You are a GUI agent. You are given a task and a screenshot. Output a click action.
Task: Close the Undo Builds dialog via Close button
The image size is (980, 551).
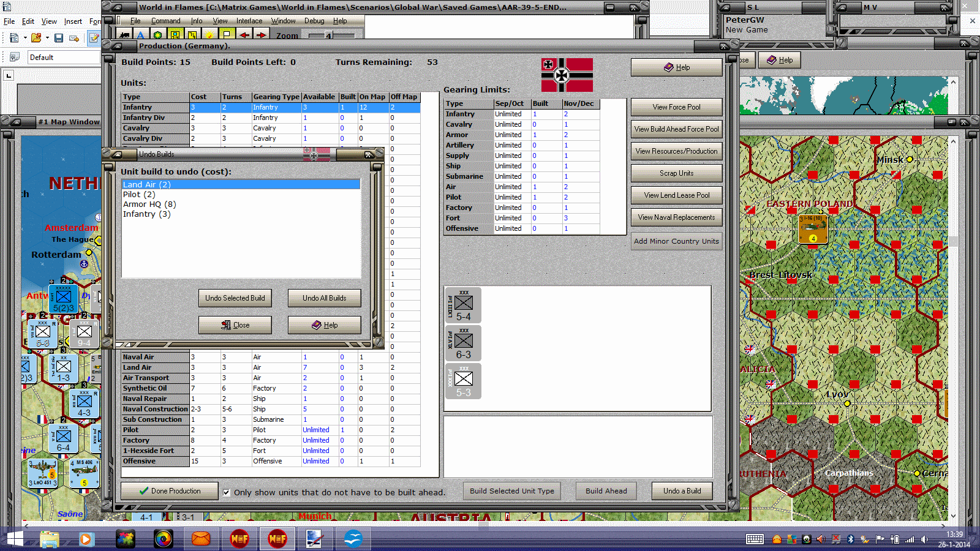(235, 325)
